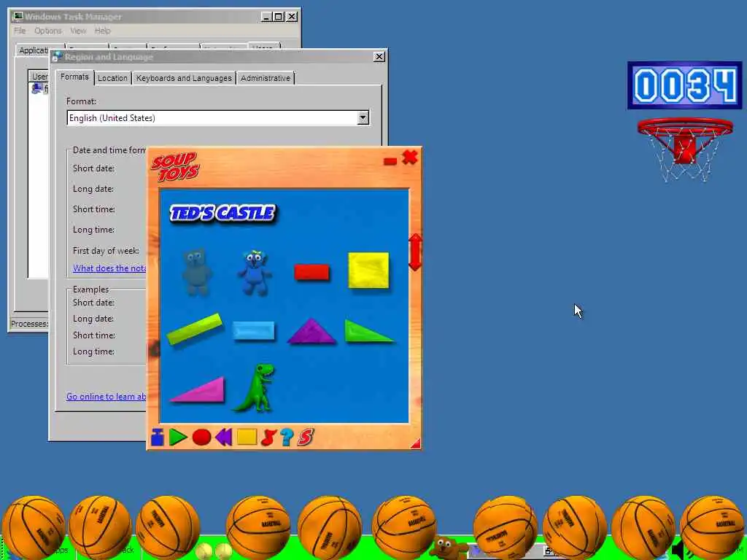The image size is (747, 560).
Task: Open Task Manager Help menu
Action: pos(102,31)
